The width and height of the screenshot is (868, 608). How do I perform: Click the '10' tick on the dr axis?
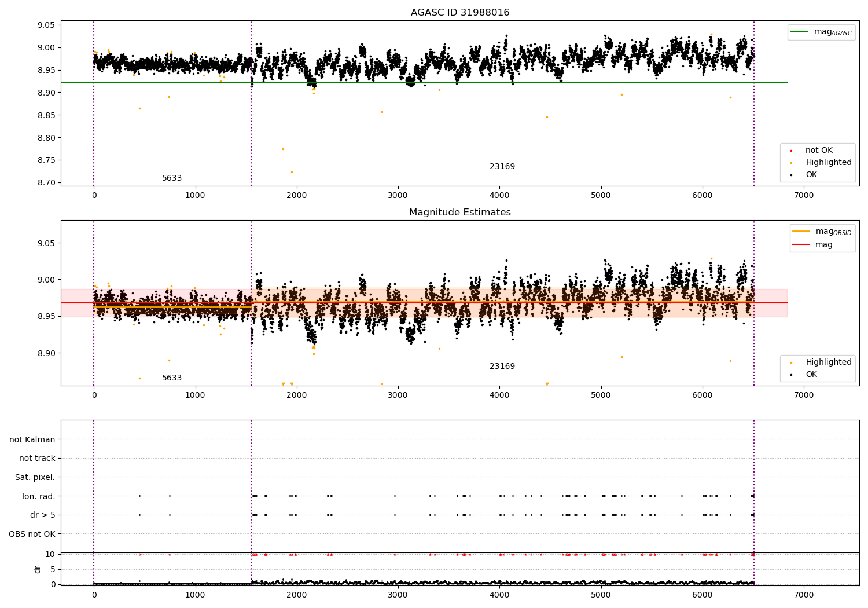coord(50,554)
